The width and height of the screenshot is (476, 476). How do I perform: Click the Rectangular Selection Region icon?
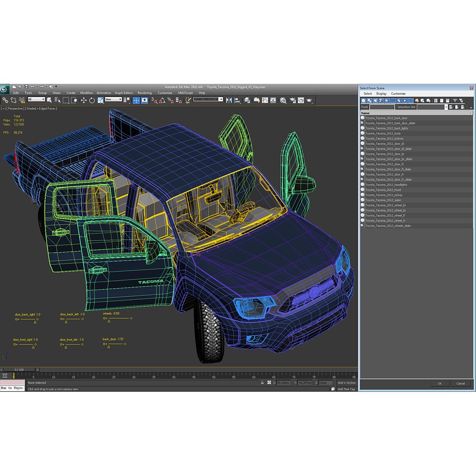66,100
